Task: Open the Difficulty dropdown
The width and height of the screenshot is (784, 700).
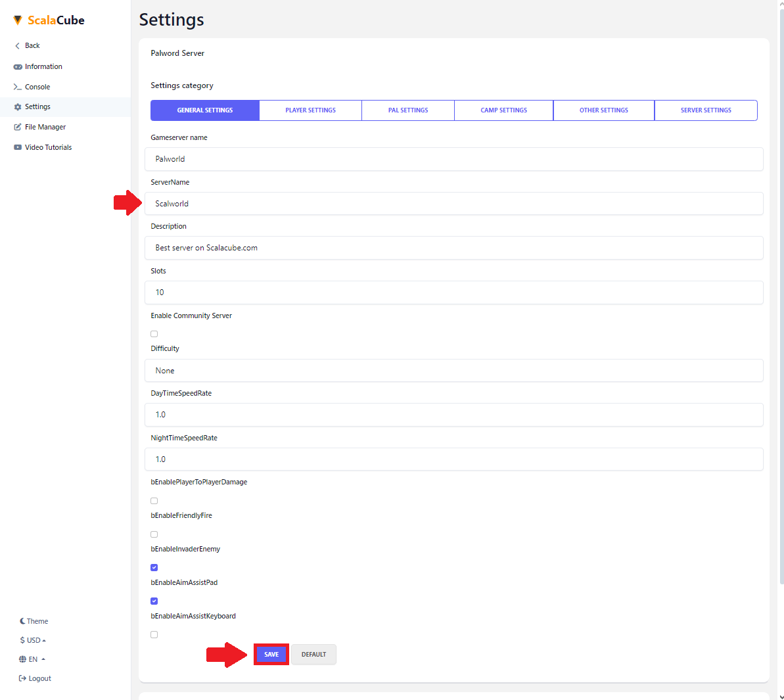Action: point(453,370)
